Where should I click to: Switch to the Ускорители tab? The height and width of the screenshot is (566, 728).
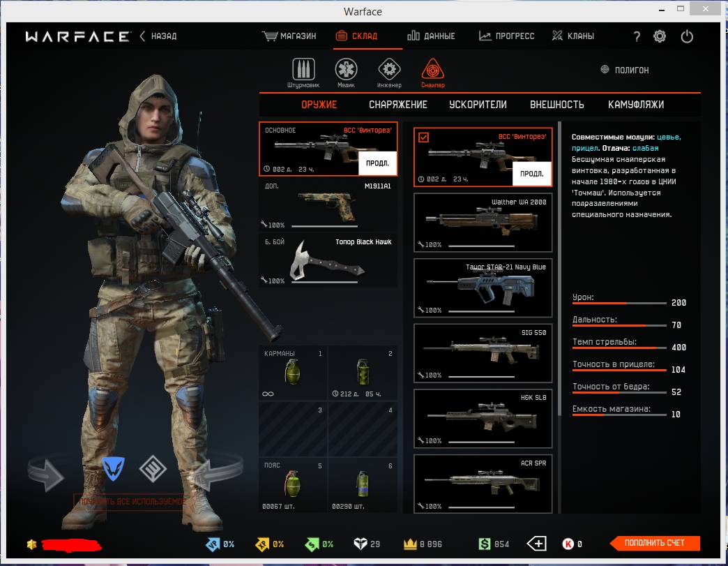tap(478, 105)
